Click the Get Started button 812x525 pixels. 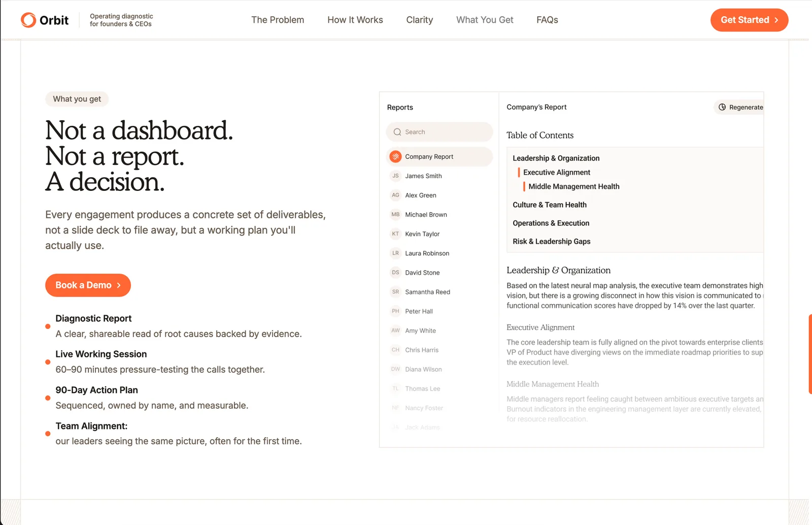pos(749,20)
